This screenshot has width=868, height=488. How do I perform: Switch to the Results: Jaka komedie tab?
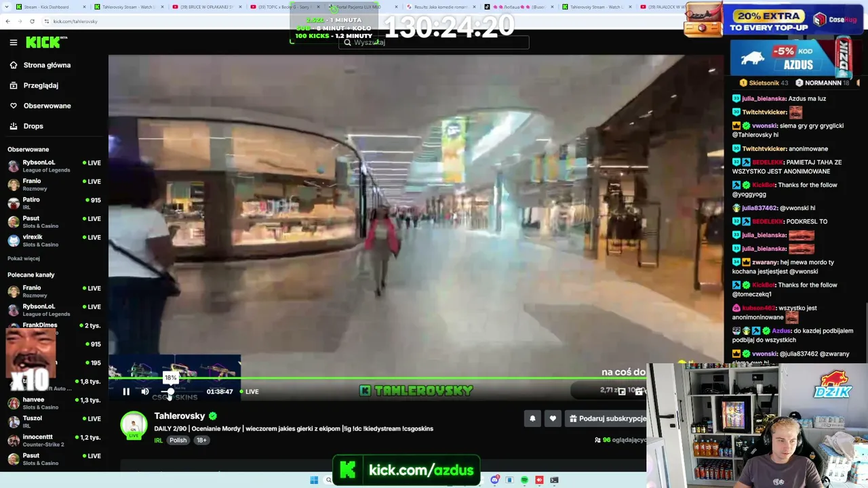(x=441, y=7)
